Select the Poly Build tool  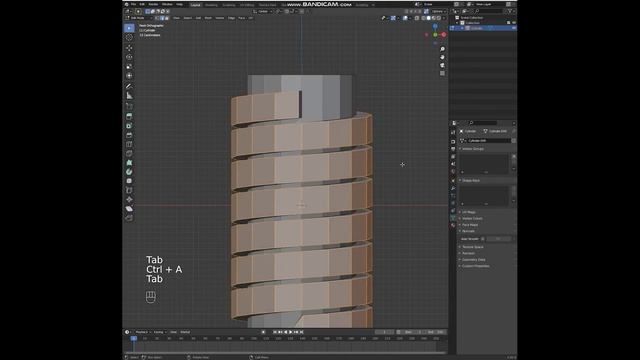point(129,162)
